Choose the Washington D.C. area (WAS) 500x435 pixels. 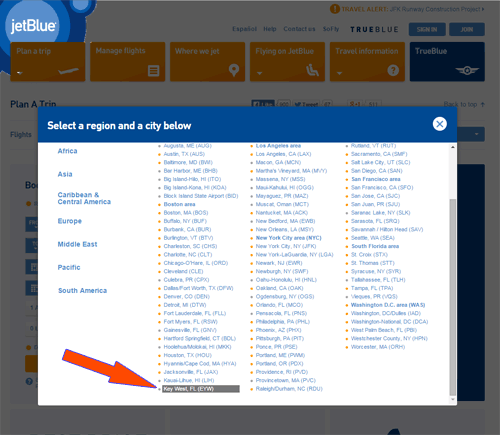(x=388, y=305)
